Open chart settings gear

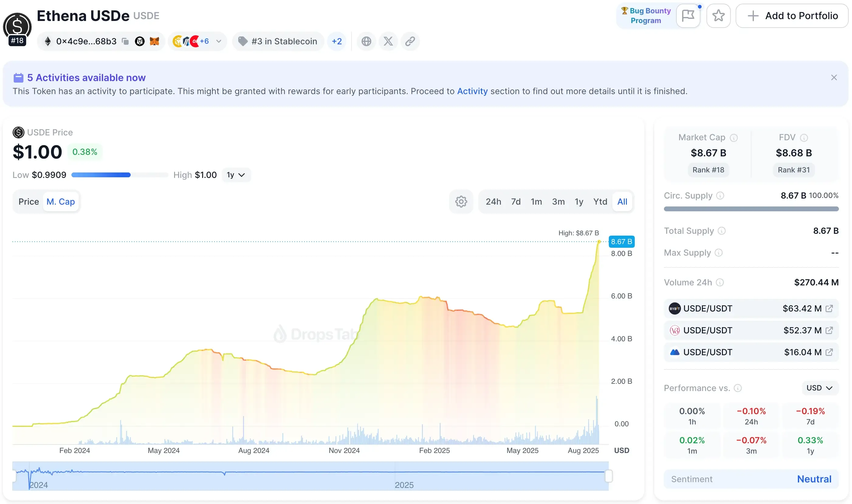461,201
